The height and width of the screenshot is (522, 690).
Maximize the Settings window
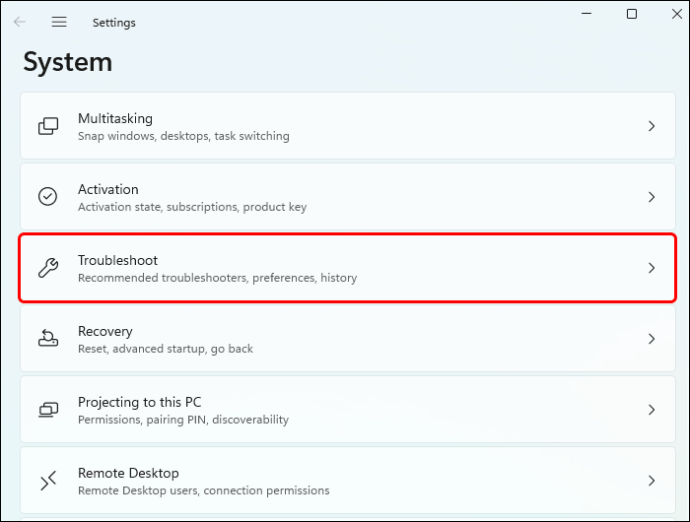coord(632,14)
